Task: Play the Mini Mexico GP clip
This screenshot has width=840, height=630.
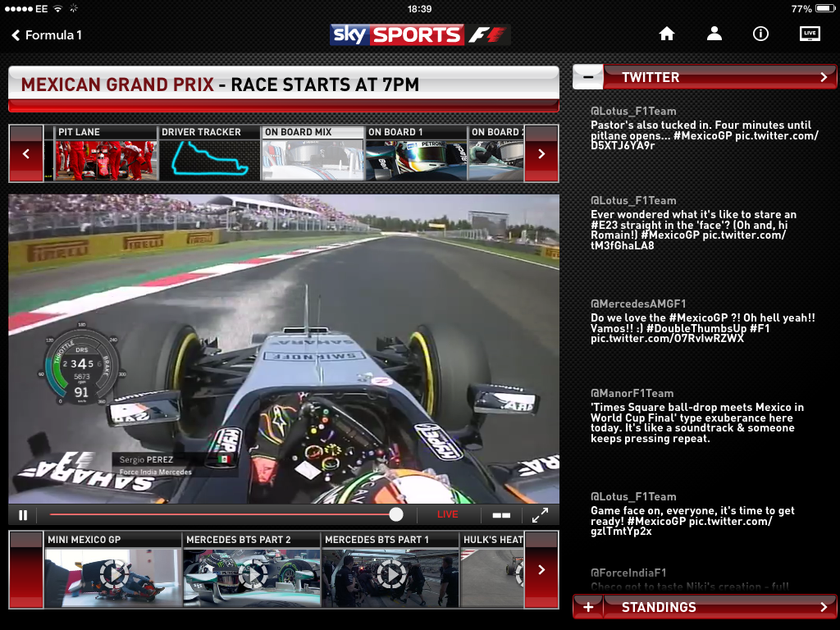Action: pyautogui.click(x=113, y=570)
